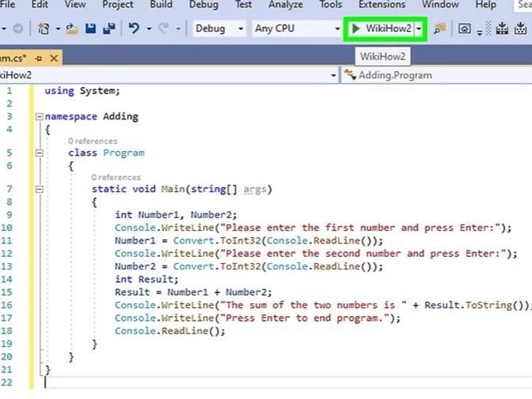This screenshot has height=399, width=532.
Task: Open the Build menu
Action: [161, 5]
